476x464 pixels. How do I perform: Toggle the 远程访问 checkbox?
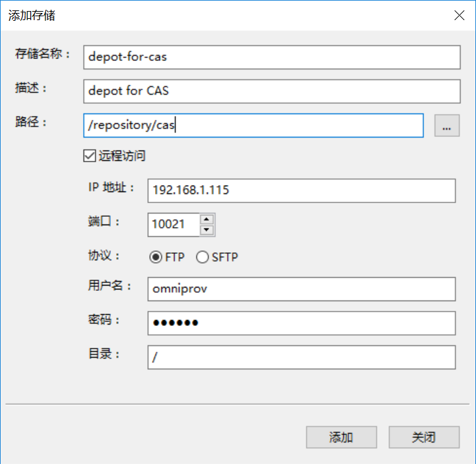(x=89, y=156)
